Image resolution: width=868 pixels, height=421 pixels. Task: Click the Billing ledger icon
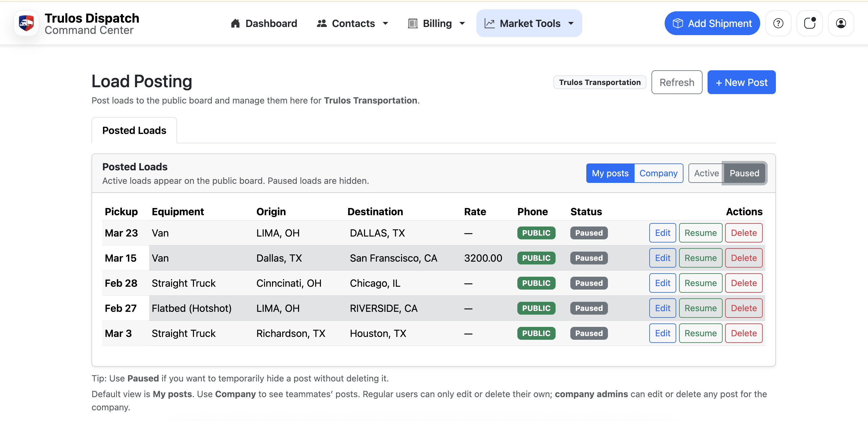413,23
